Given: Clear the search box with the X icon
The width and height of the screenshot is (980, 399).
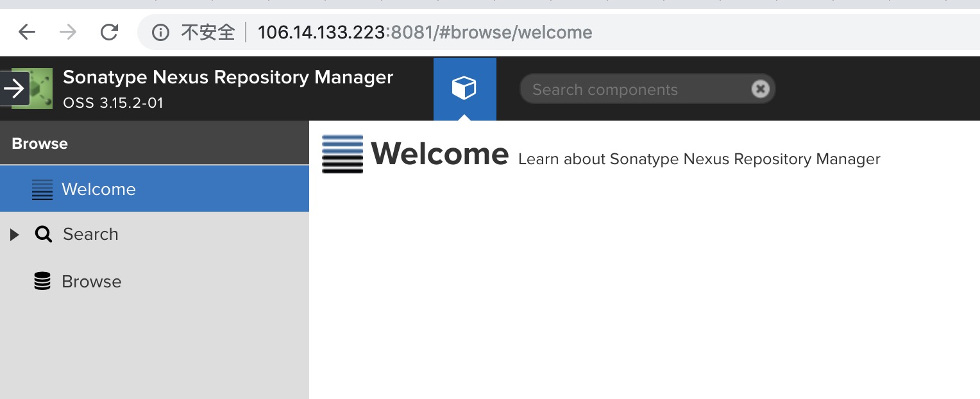Looking at the screenshot, I should coord(760,89).
